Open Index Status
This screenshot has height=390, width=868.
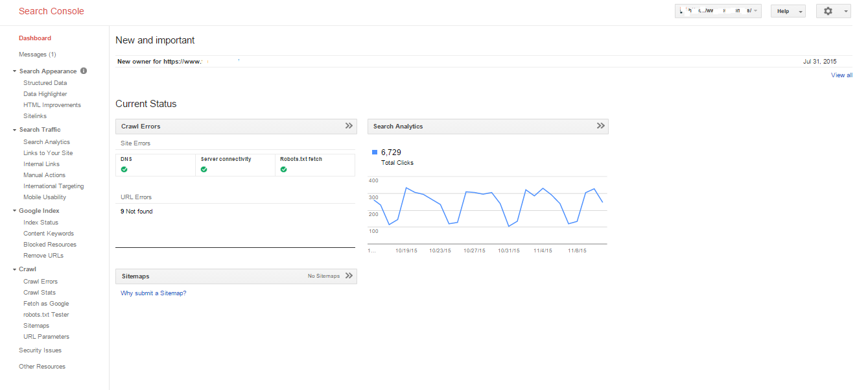41,223
